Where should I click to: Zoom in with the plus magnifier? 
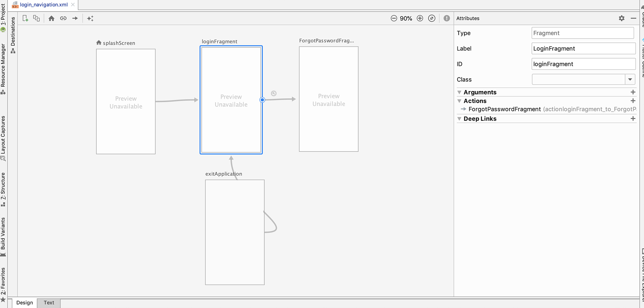click(x=420, y=18)
